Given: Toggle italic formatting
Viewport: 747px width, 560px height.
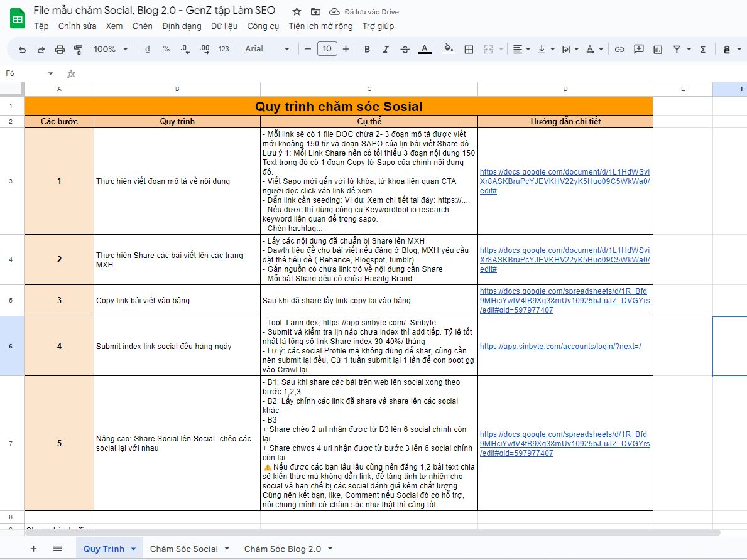Looking at the screenshot, I should point(386,49).
